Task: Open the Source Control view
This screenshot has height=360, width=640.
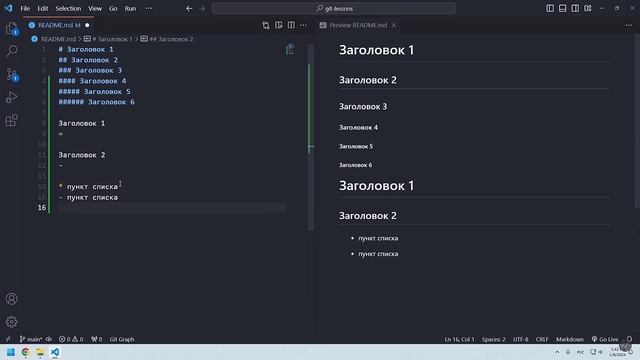Action: 12,74
